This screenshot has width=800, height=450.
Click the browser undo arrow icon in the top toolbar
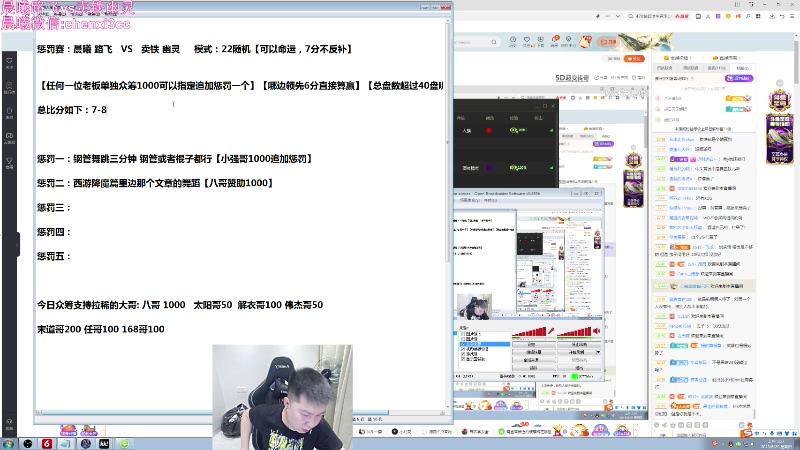tap(782, 16)
